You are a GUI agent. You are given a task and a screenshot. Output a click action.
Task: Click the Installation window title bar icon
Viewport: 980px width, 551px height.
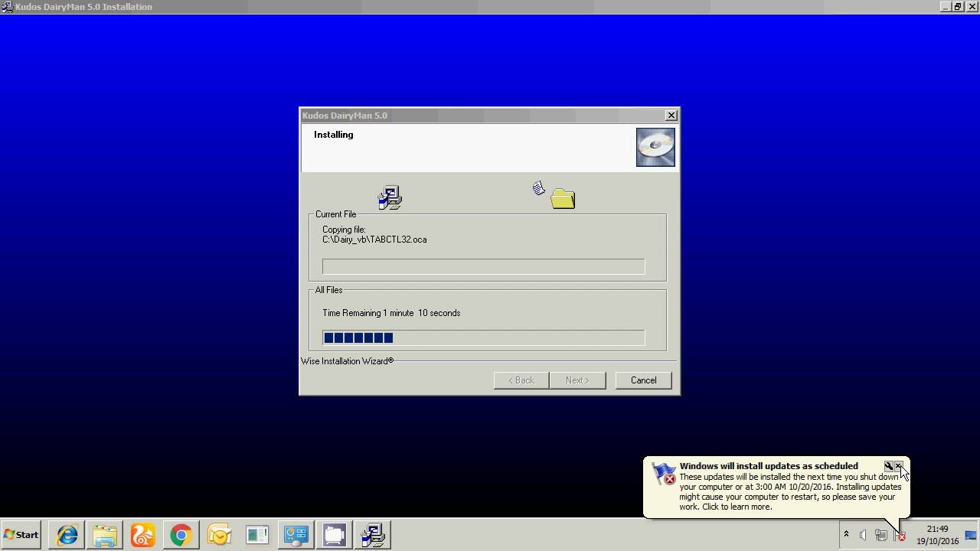coord(7,7)
